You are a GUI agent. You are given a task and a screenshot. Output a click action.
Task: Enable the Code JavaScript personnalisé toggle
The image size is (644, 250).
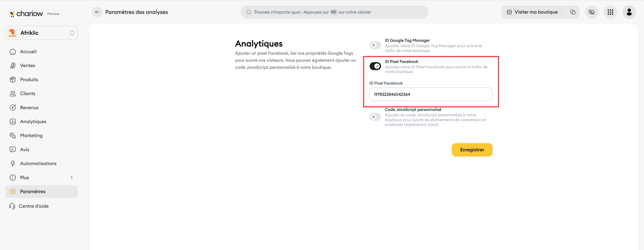click(x=375, y=117)
